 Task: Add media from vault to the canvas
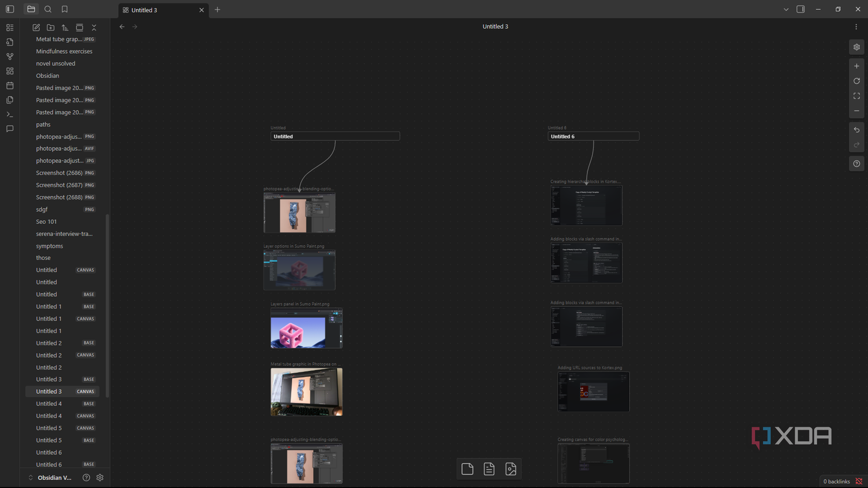pos(511,469)
